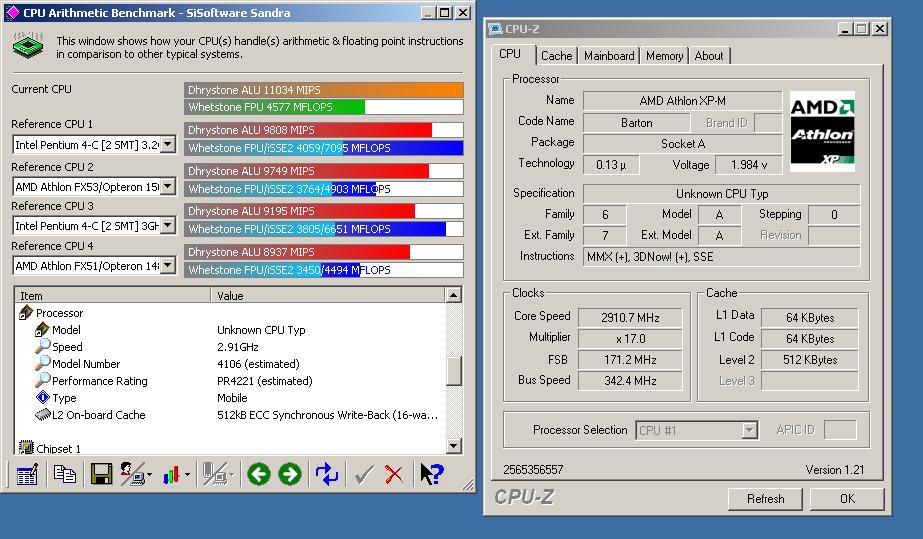Viewport: 923px width, 539px height.
Task: Click the Item column header
Action: point(112,295)
